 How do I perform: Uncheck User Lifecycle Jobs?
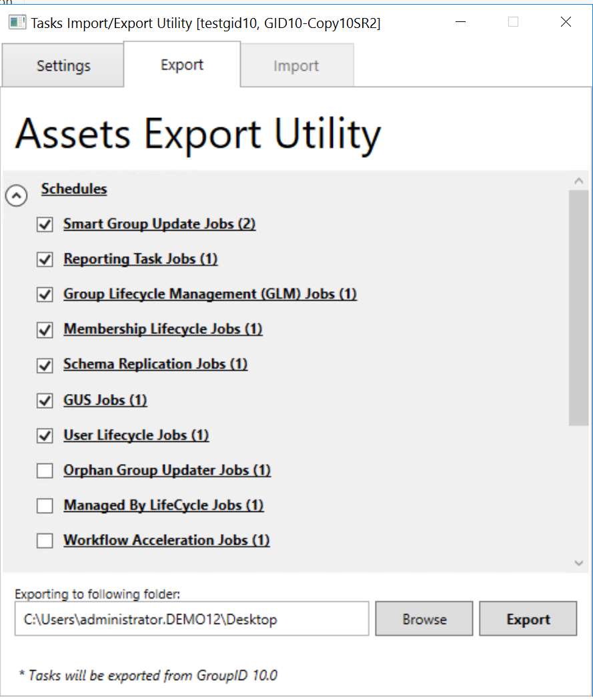click(x=45, y=435)
